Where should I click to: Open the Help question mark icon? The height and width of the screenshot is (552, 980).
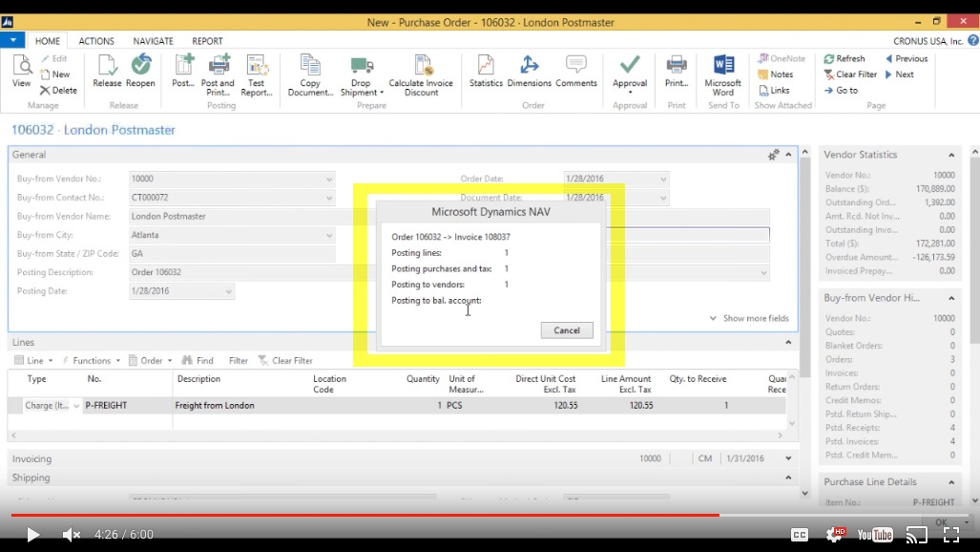972,41
